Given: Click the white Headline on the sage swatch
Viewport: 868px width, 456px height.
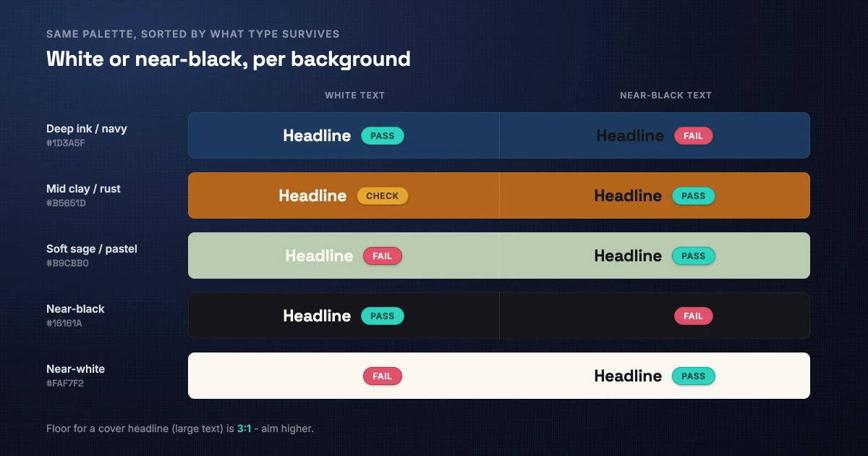Looking at the screenshot, I should 319,256.
